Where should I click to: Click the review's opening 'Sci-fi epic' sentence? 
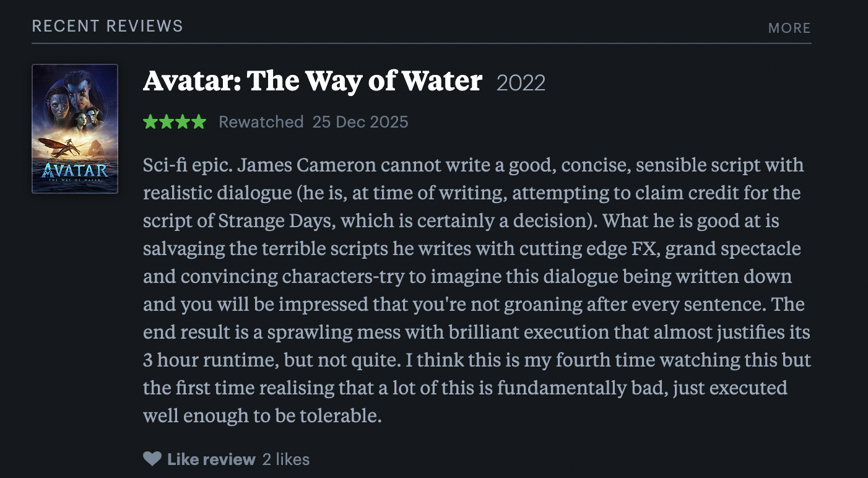(x=188, y=166)
